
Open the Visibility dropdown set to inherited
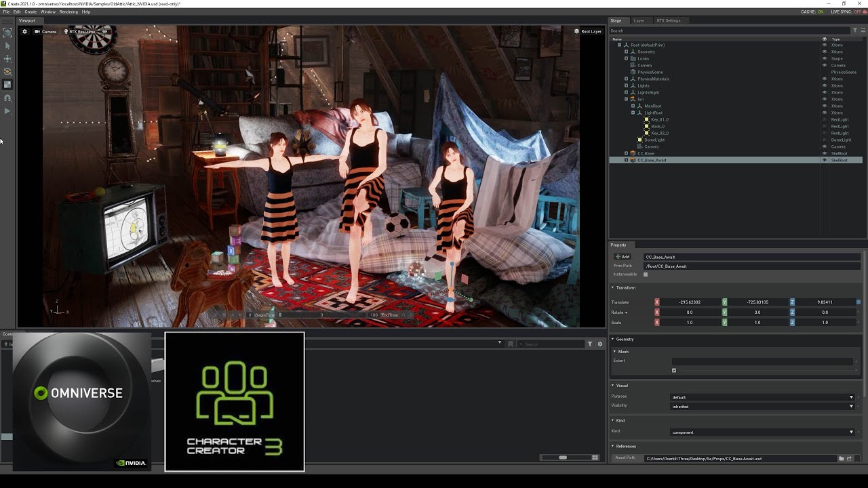(x=763, y=406)
